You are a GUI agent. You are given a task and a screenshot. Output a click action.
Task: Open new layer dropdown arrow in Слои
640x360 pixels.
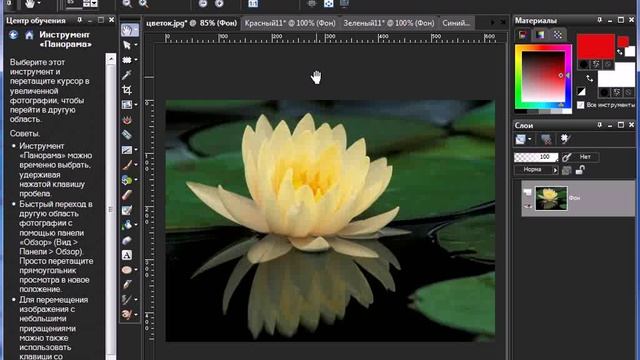(x=529, y=139)
